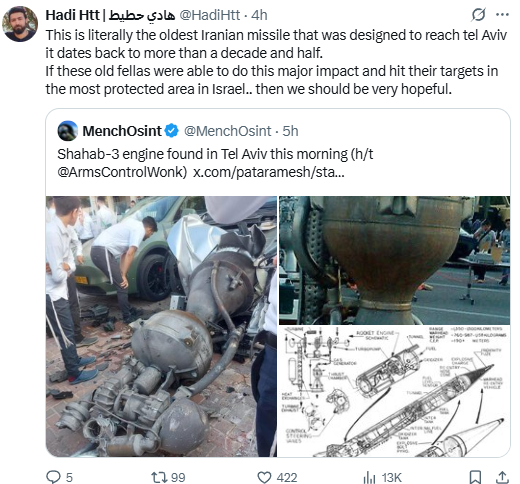Screen dimensions: 520x484
Task: Follow the x.com/pataramesh link
Action: click(269, 172)
